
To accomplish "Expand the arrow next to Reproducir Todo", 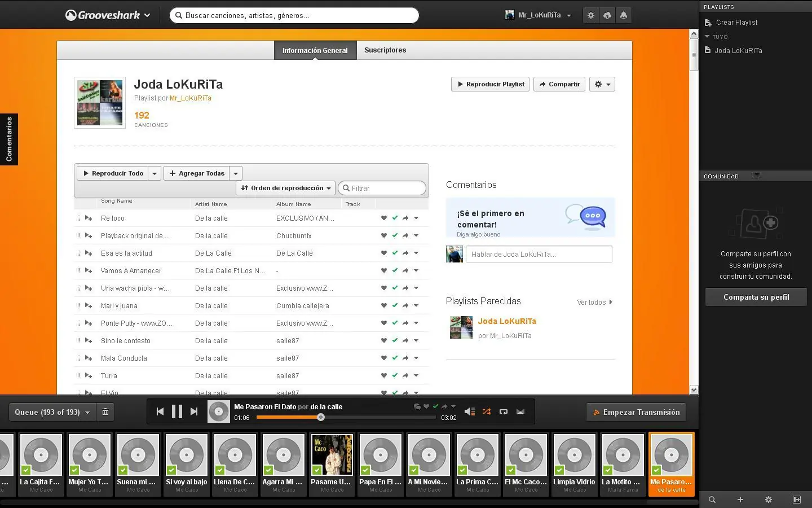I will coord(155,173).
